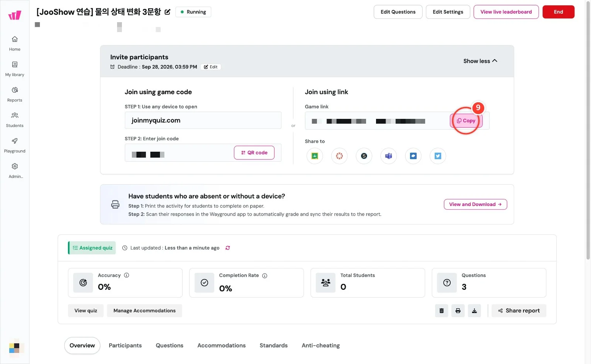
Task: Show Completion Rate info icon
Action: tap(264, 276)
